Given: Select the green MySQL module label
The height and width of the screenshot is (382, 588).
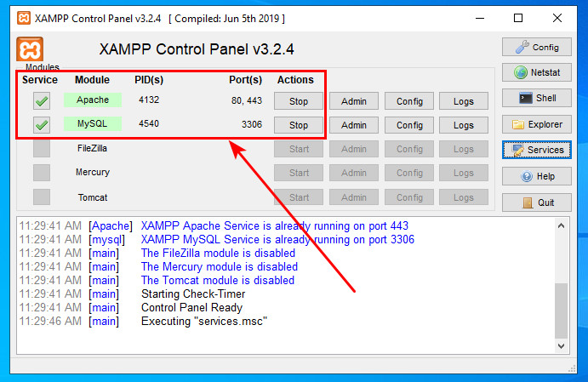Looking at the screenshot, I should click(93, 123).
